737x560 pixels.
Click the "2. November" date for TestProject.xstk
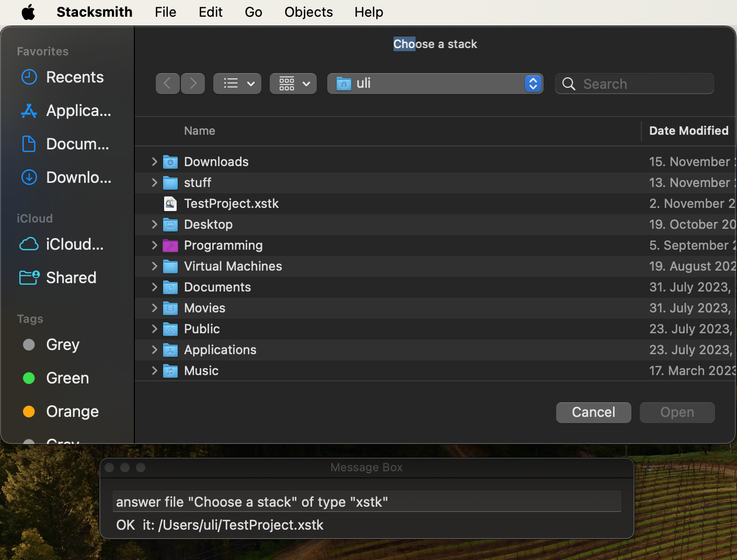[x=693, y=204]
